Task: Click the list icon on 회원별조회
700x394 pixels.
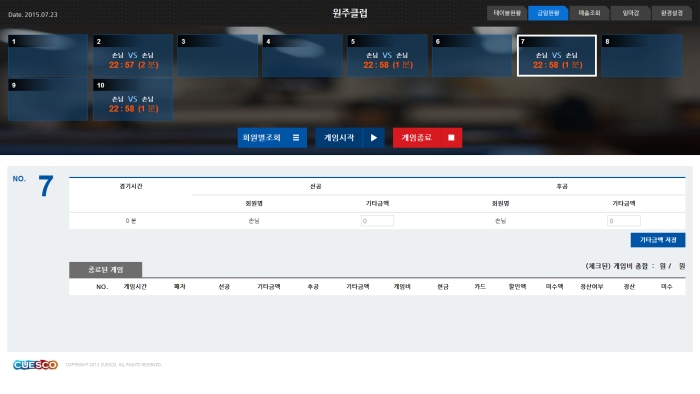Action: pyautogui.click(x=296, y=138)
